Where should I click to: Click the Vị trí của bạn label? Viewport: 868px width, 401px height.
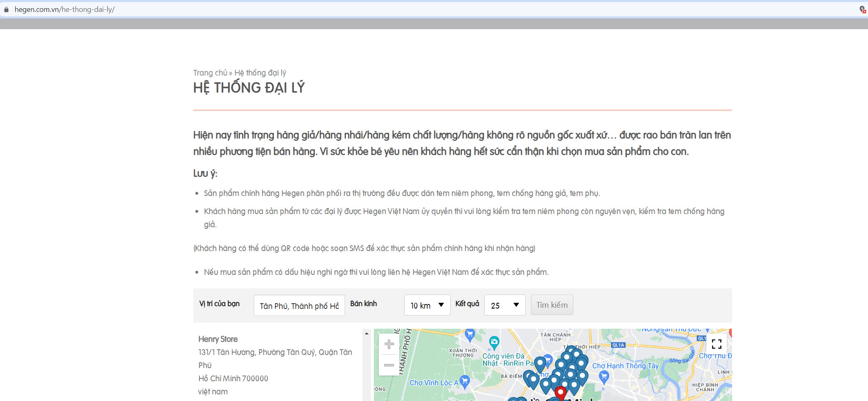220,304
